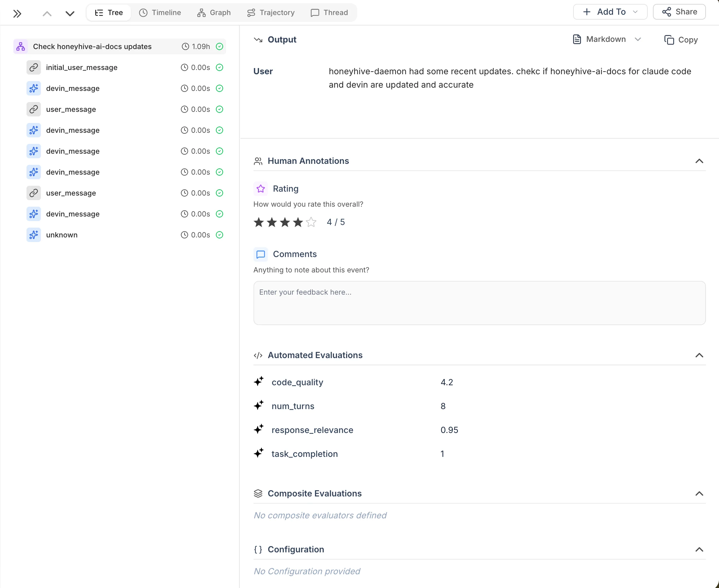This screenshot has width=719, height=588.
Task: Collapse the Configuration section
Action: pos(699,549)
